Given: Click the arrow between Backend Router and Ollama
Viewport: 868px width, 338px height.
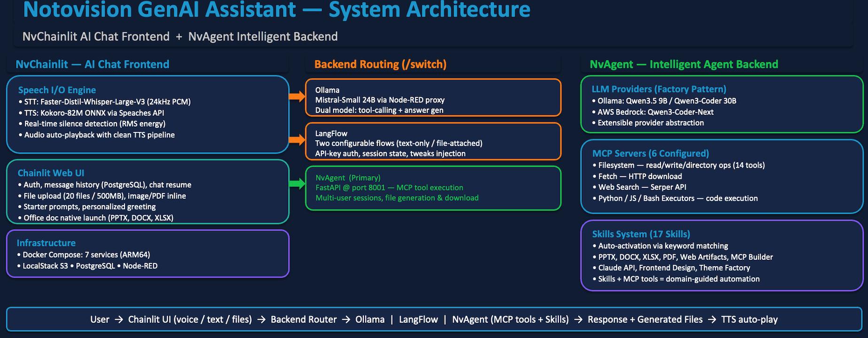Looking at the screenshot, I should click(x=346, y=320).
